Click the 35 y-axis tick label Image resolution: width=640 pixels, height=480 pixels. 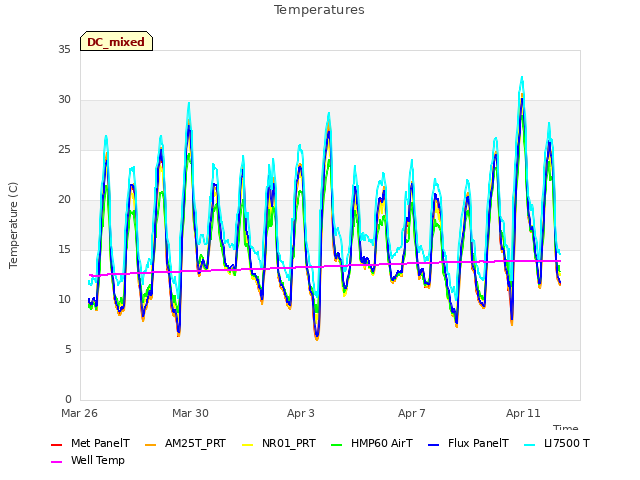pos(64,50)
